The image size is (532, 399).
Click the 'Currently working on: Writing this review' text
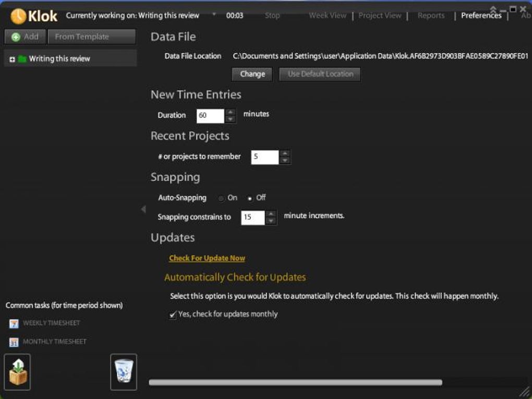click(132, 16)
